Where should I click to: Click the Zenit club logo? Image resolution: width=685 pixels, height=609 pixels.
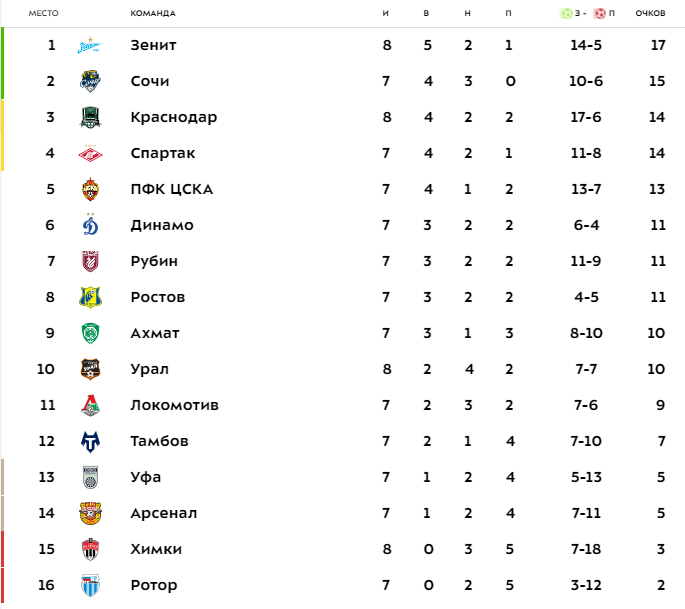coord(90,45)
